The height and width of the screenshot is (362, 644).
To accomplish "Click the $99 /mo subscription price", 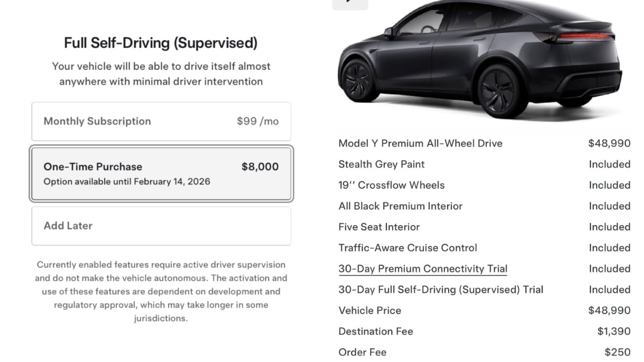I will point(258,121).
